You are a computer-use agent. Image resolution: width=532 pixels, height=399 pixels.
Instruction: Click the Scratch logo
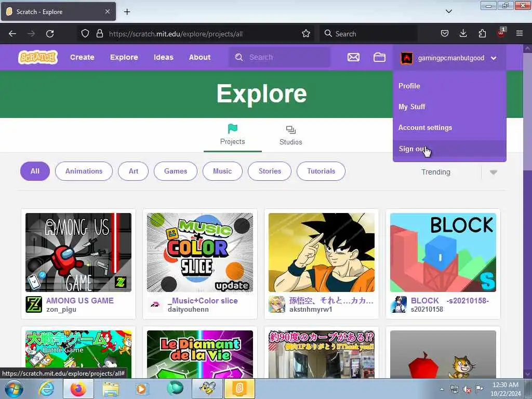click(x=37, y=57)
